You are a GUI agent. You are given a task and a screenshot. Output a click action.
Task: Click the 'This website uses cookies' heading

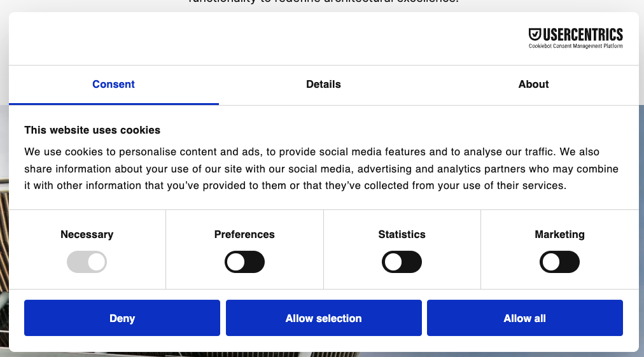[x=92, y=130]
